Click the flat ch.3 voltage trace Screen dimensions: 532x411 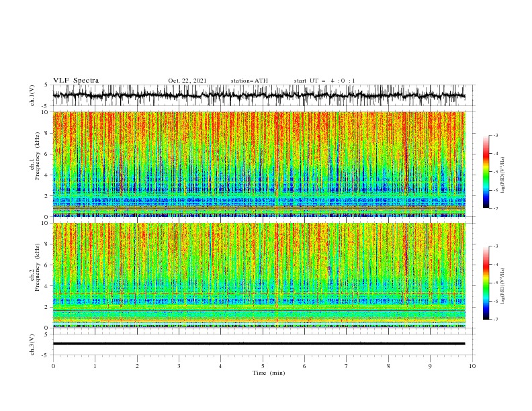click(259, 344)
